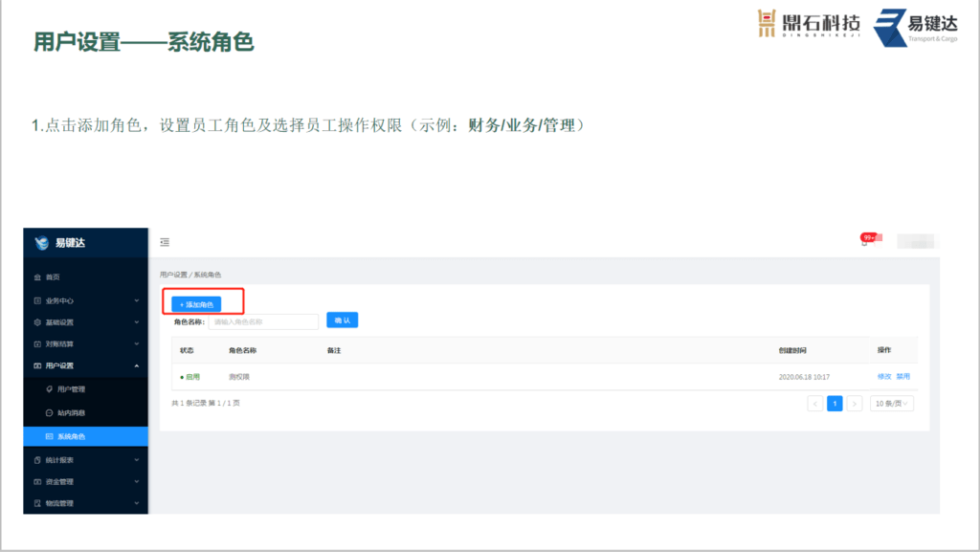Expand the 物流管理 menu chevron

point(136,503)
